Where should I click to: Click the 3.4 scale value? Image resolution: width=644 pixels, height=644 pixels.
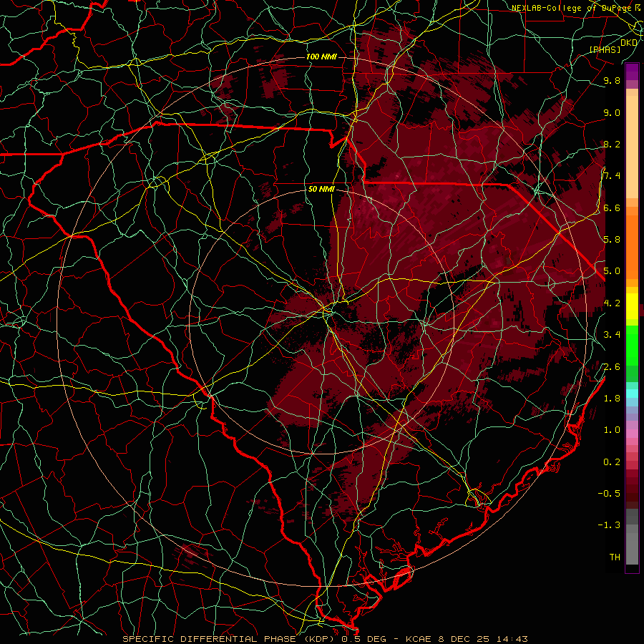coord(612,335)
